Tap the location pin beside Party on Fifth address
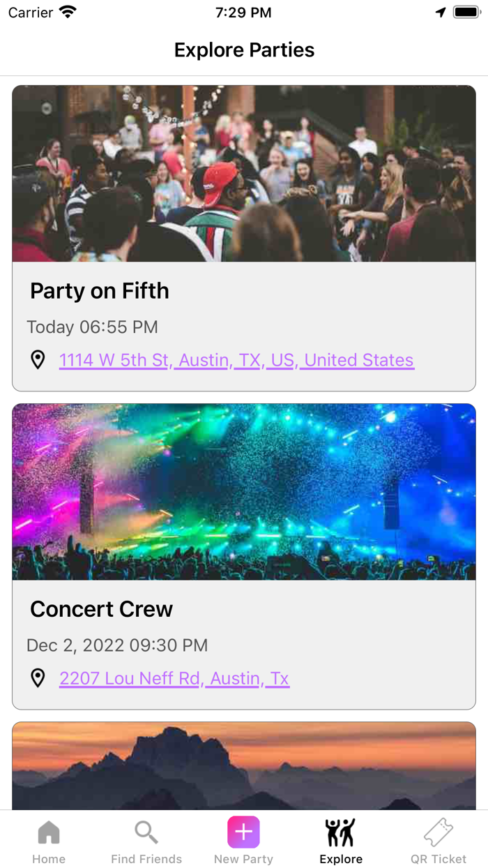Screen dimensions: 488x868 point(38,360)
